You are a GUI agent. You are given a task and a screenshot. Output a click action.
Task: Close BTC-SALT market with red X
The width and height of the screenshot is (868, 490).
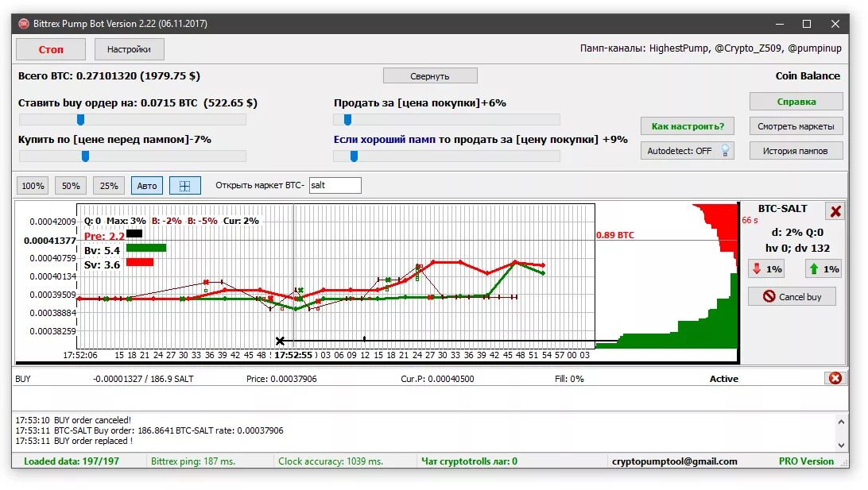835,210
